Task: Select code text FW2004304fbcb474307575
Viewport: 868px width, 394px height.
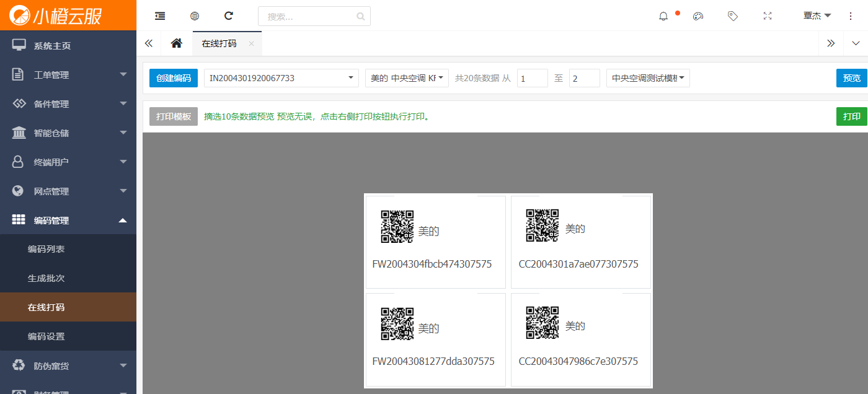Action: (x=432, y=264)
